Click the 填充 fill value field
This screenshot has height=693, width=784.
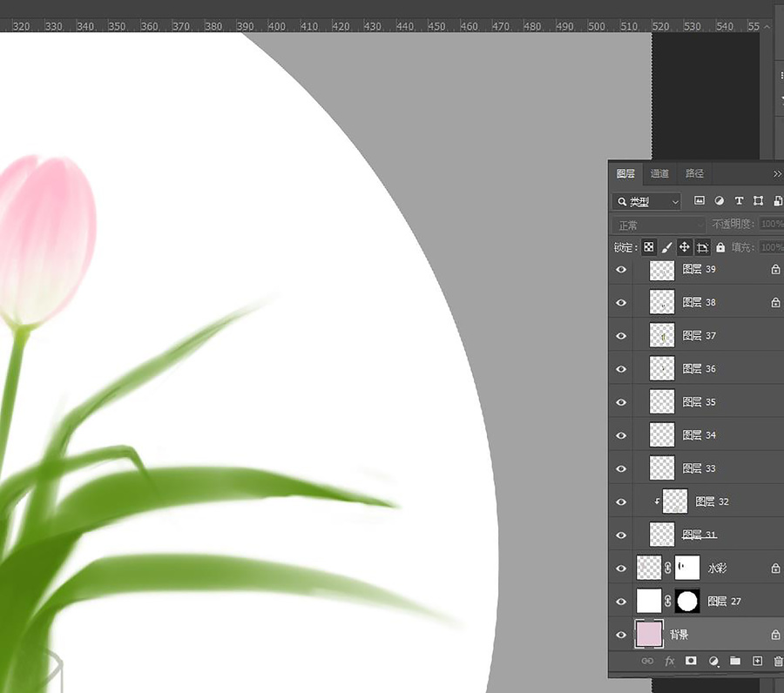[772, 247]
